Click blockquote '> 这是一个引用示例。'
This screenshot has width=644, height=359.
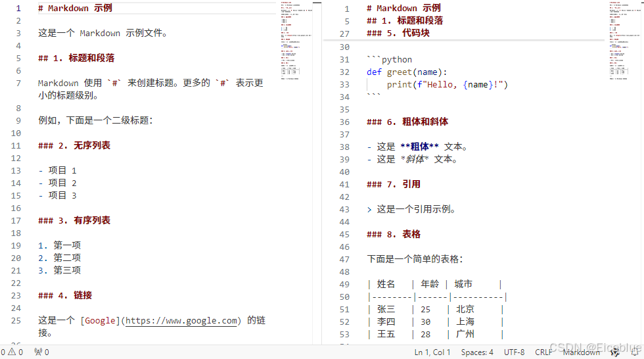pos(411,210)
